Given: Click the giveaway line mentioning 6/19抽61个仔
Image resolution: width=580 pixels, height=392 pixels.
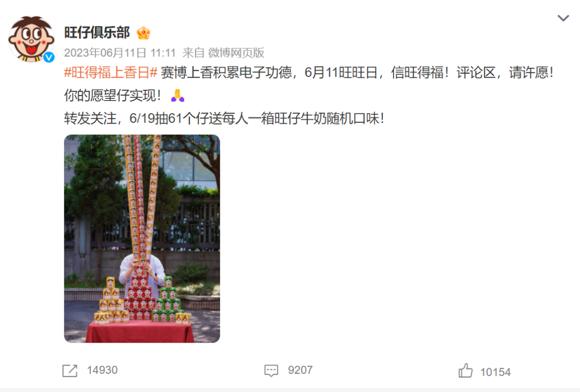Looking at the screenshot, I should click(x=224, y=119).
